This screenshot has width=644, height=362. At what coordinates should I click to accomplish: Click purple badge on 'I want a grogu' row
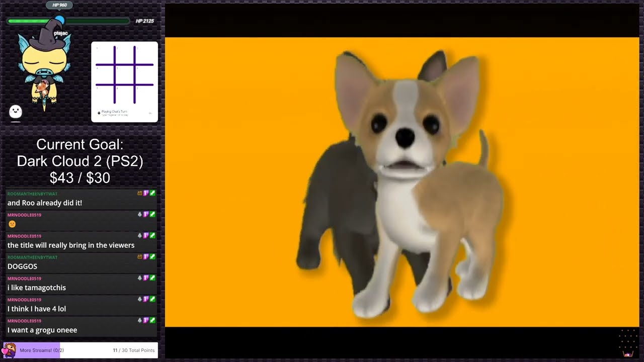[x=146, y=320]
